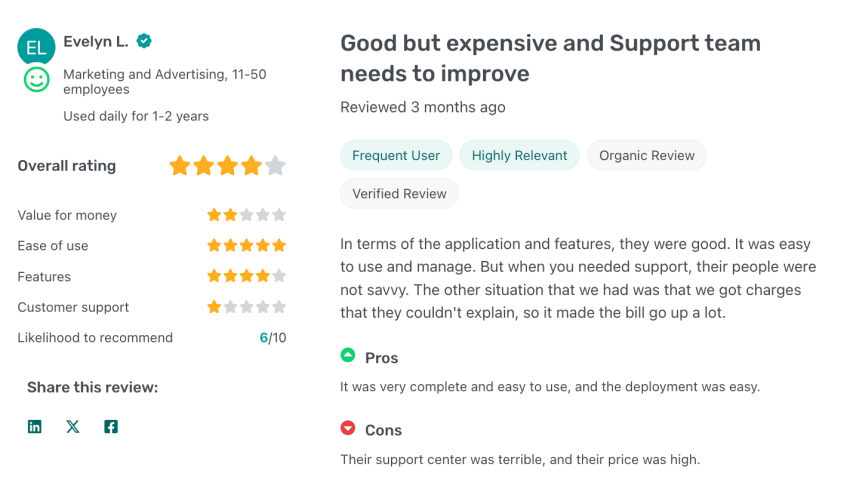Share review via Facebook icon
The width and height of the screenshot is (850, 482).
click(111, 427)
